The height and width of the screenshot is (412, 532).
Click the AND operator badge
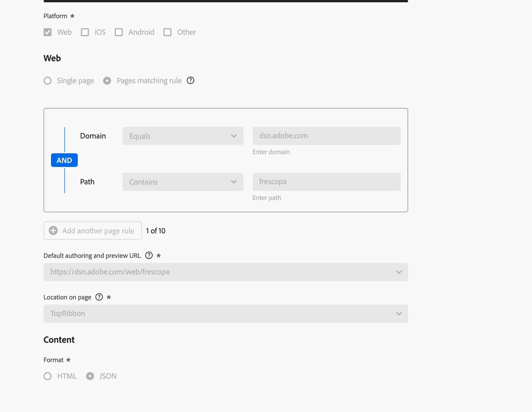pyautogui.click(x=64, y=160)
